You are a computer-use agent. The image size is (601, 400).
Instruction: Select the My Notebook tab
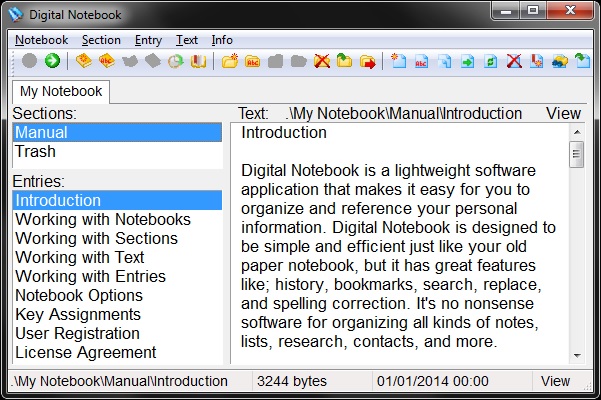pyautogui.click(x=61, y=92)
